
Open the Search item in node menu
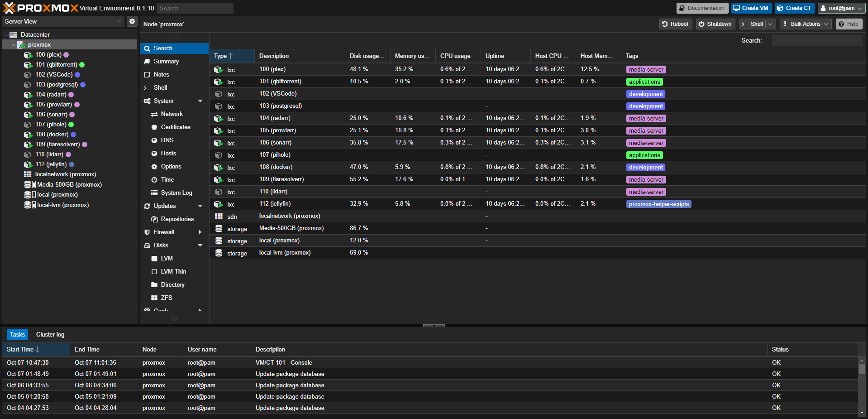174,48
